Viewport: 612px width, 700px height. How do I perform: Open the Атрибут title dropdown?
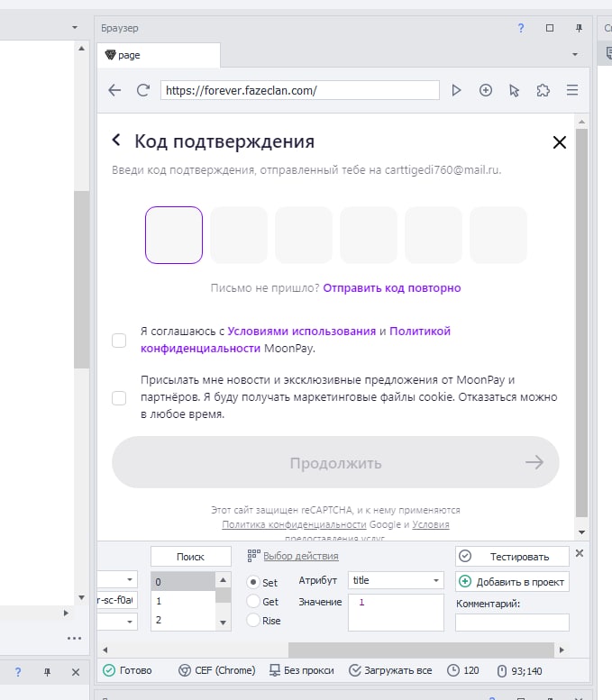[x=396, y=580]
